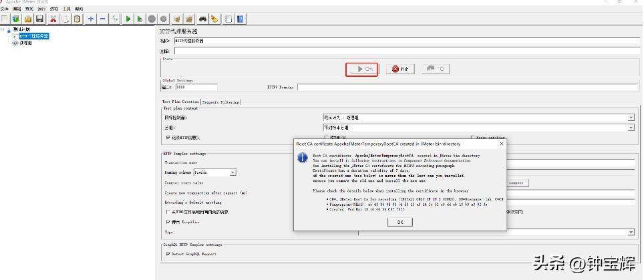Open the 运行 menu
This screenshot has width=644, height=280.
pos(41,8)
